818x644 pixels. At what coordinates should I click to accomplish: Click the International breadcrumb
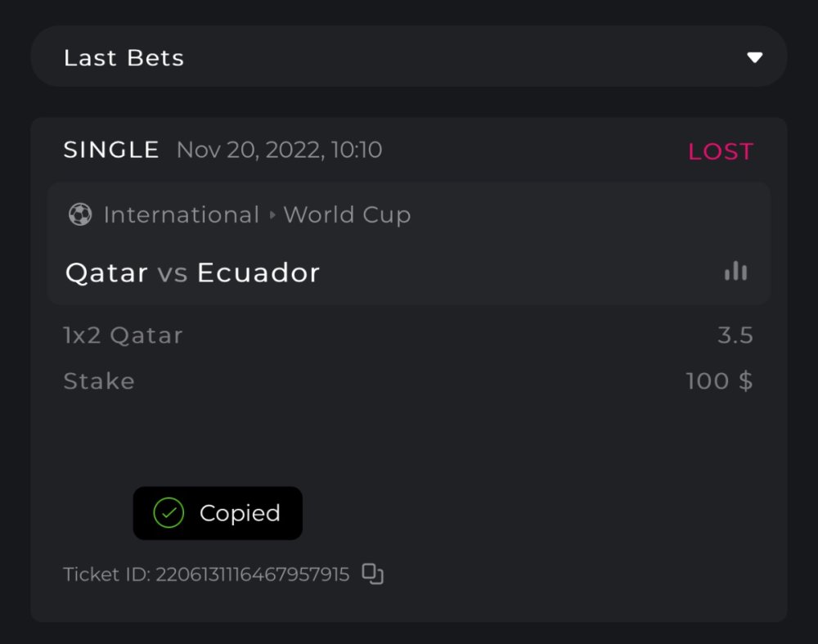181,215
